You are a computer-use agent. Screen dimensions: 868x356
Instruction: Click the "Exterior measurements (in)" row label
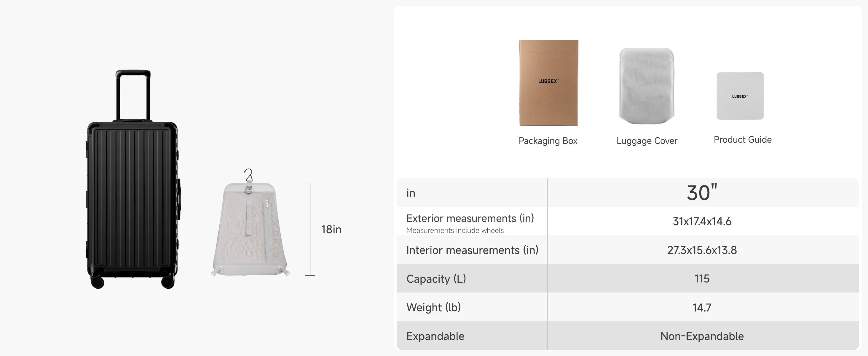point(470,218)
